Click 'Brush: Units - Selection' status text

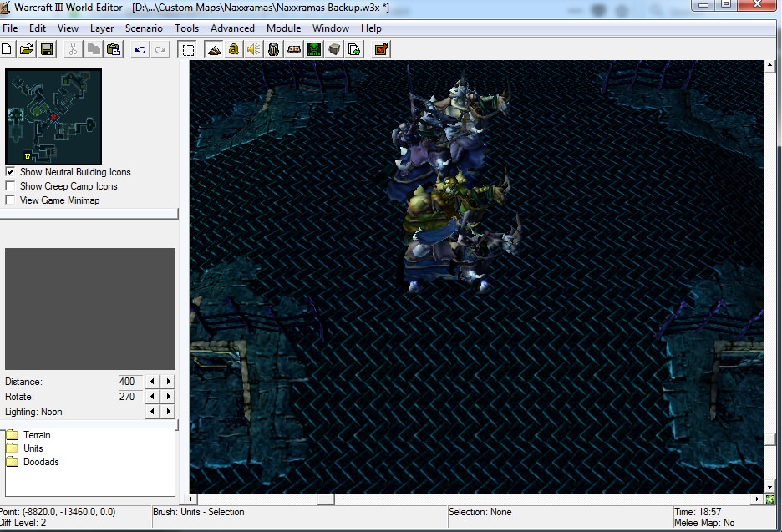[x=199, y=512]
